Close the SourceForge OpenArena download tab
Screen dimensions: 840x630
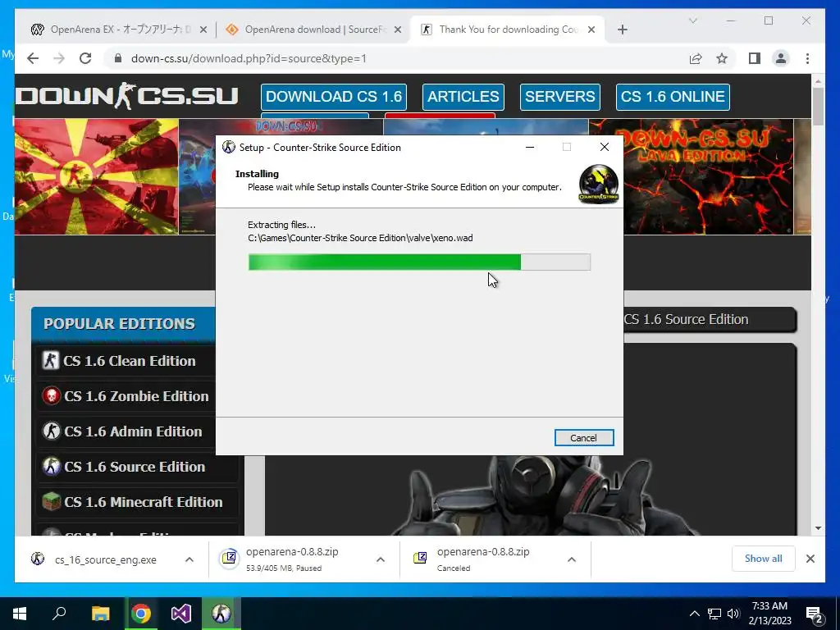tap(398, 30)
